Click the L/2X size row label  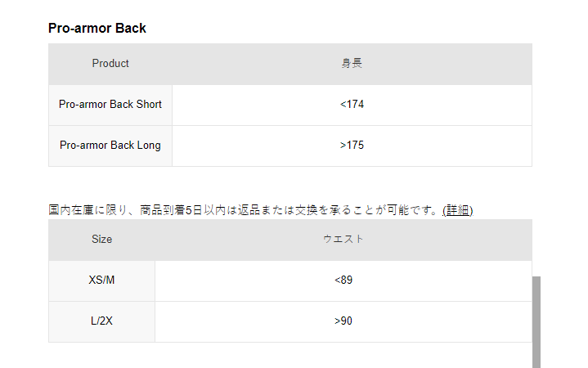click(x=102, y=321)
